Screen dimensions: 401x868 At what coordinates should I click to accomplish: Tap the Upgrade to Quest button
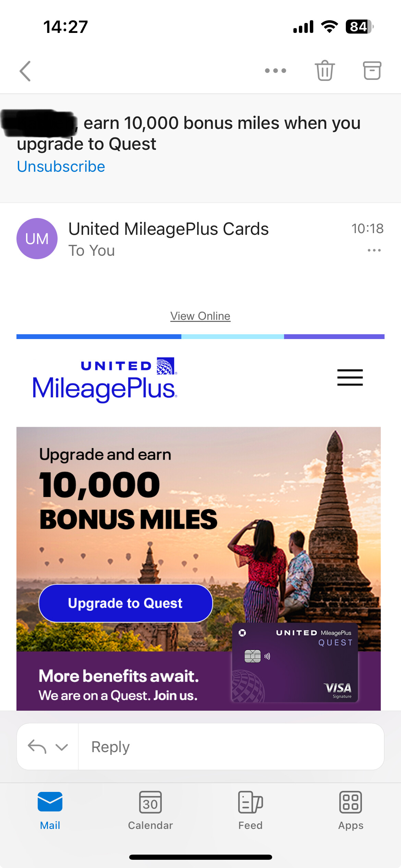(x=125, y=603)
